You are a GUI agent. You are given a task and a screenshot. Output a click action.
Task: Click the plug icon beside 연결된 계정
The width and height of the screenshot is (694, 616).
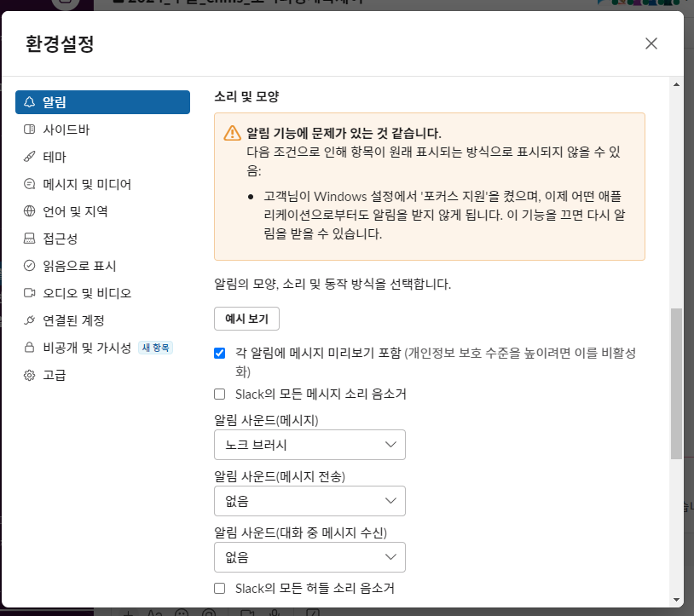coord(29,320)
